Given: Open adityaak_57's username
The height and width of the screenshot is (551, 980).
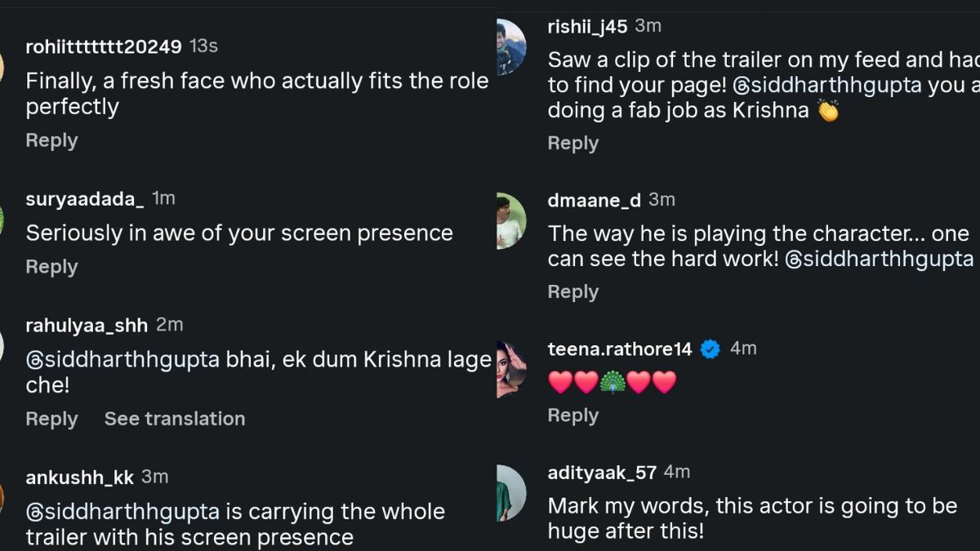Looking at the screenshot, I should coord(602,472).
